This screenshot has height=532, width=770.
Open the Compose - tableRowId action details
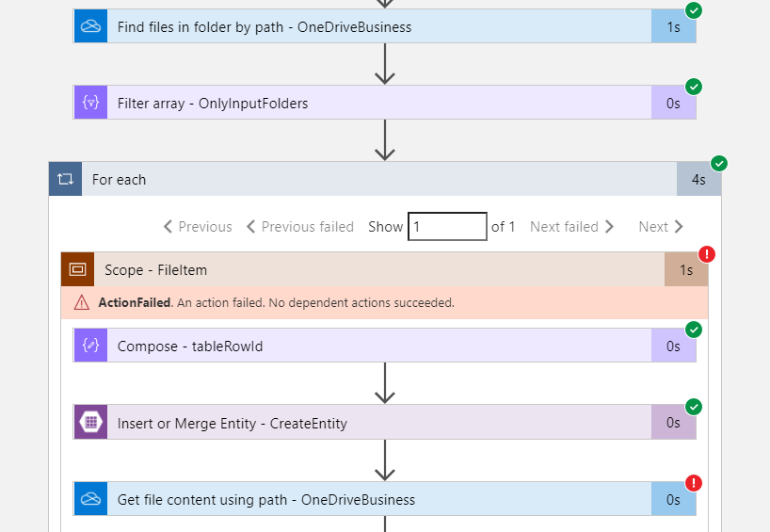[x=384, y=346]
